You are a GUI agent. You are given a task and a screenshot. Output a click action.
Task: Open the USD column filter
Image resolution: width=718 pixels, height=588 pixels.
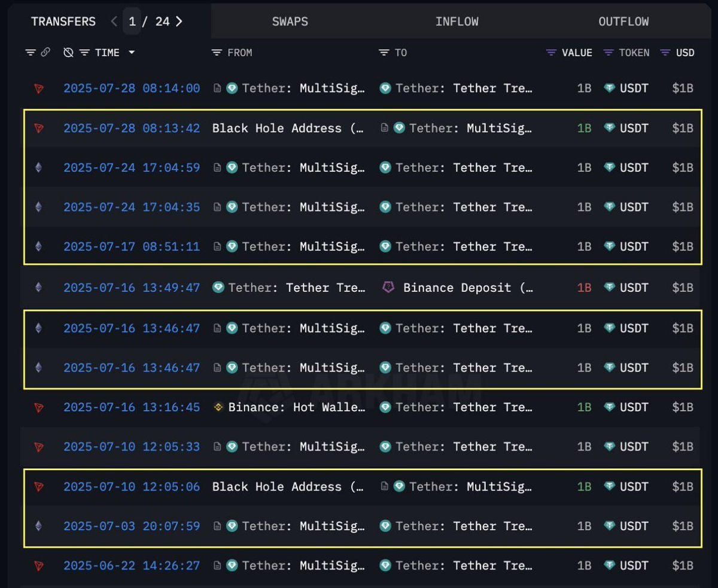tap(665, 53)
